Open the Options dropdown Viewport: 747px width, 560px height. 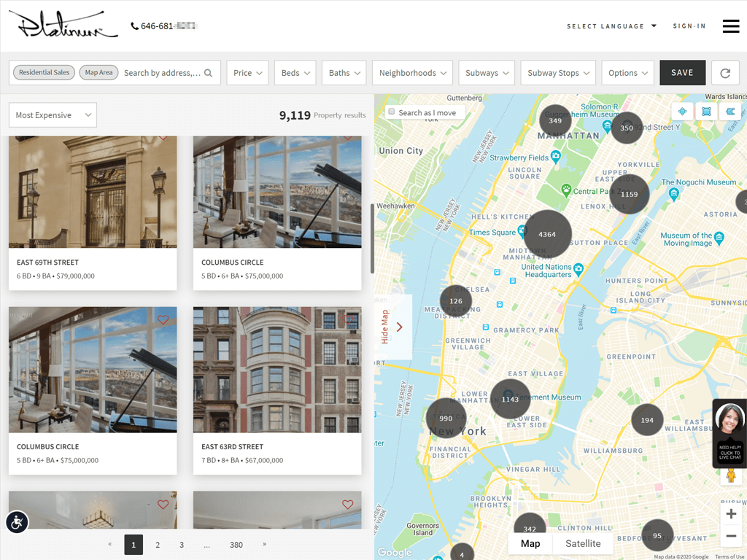point(628,73)
